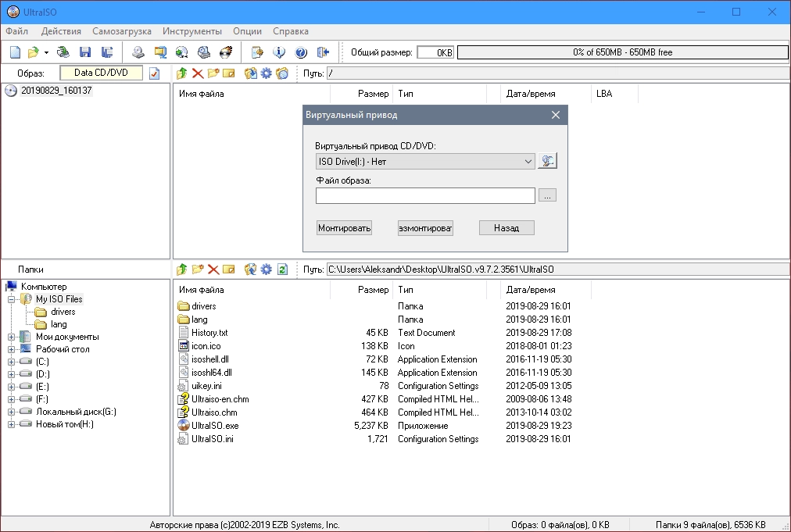Click the Extract icon in image toolbar
This screenshot has width=791, height=532.
[x=250, y=73]
